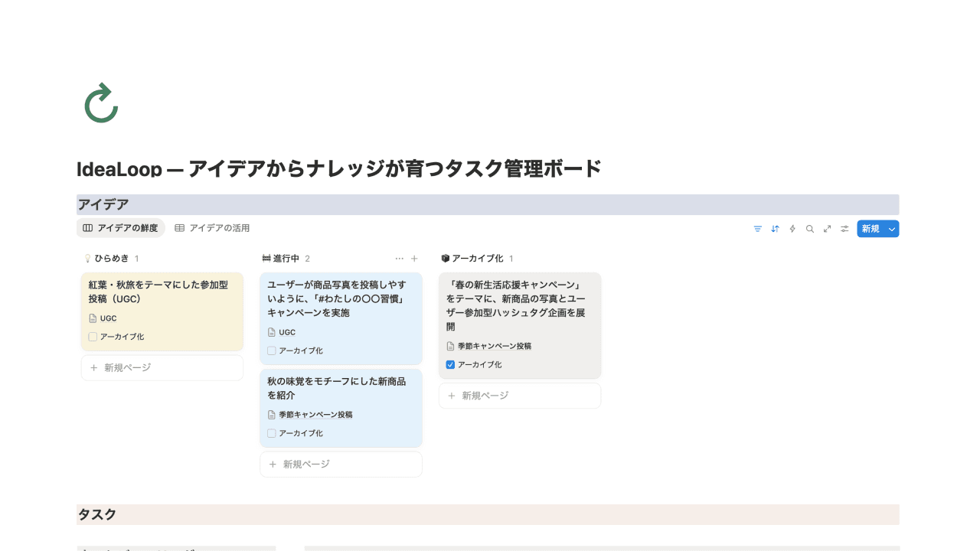This screenshot has height=551, width=980.
Task: Open view settings with the sliders icon
Action: (844, 229)
